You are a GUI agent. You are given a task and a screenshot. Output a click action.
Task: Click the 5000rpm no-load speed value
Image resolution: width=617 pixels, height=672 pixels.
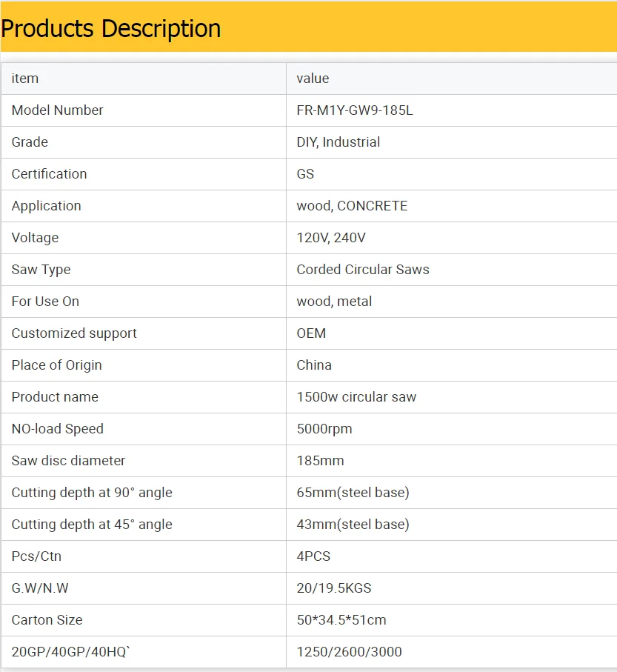click(x=324, y=429)
